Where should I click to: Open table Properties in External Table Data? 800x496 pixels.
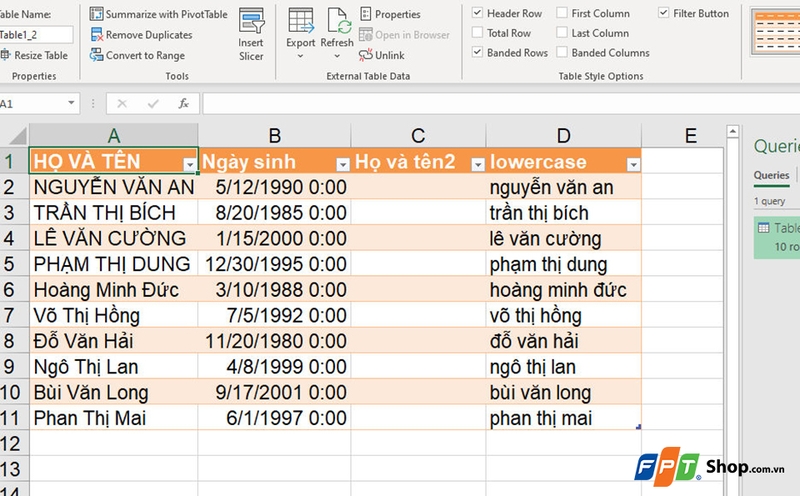coord(390,14)
